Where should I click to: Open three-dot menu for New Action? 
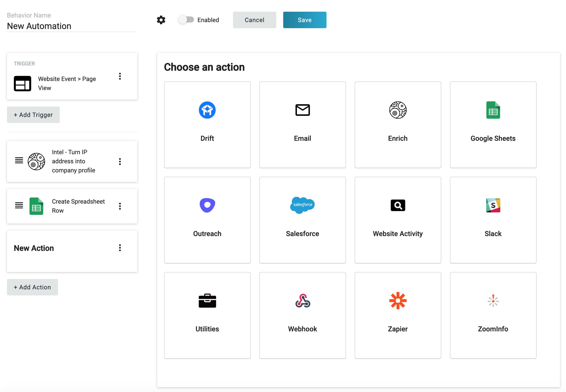click(x=120, y=248)
